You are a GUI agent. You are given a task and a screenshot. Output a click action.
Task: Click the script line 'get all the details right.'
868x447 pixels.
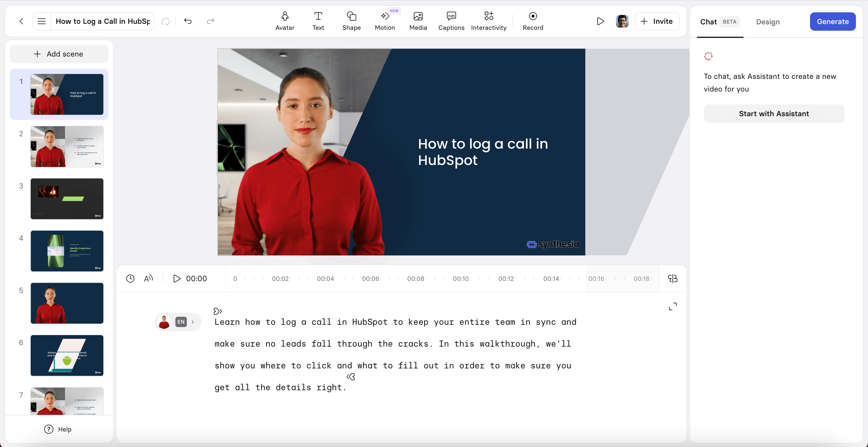click(280, 387)
